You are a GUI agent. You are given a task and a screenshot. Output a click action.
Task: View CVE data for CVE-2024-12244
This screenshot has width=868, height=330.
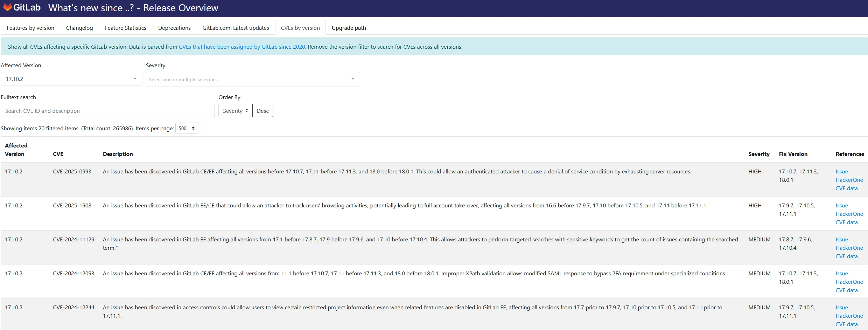coord(847,324)
